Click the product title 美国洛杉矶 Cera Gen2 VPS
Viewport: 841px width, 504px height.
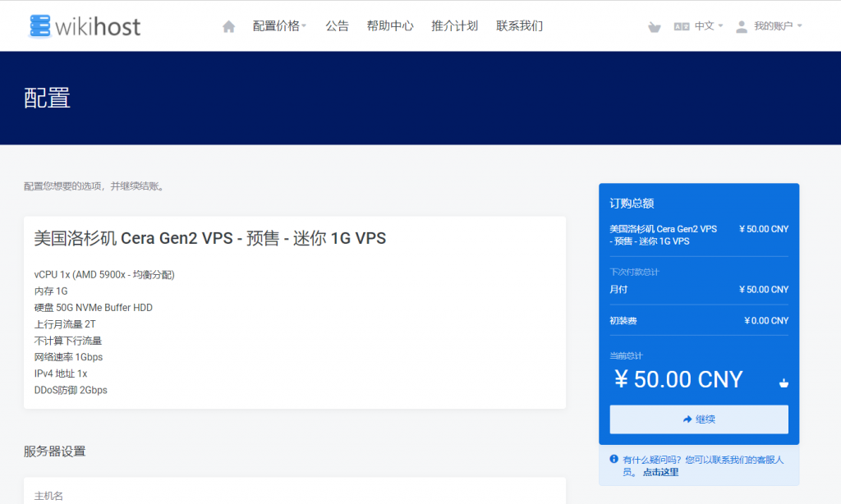click(209, 238)
